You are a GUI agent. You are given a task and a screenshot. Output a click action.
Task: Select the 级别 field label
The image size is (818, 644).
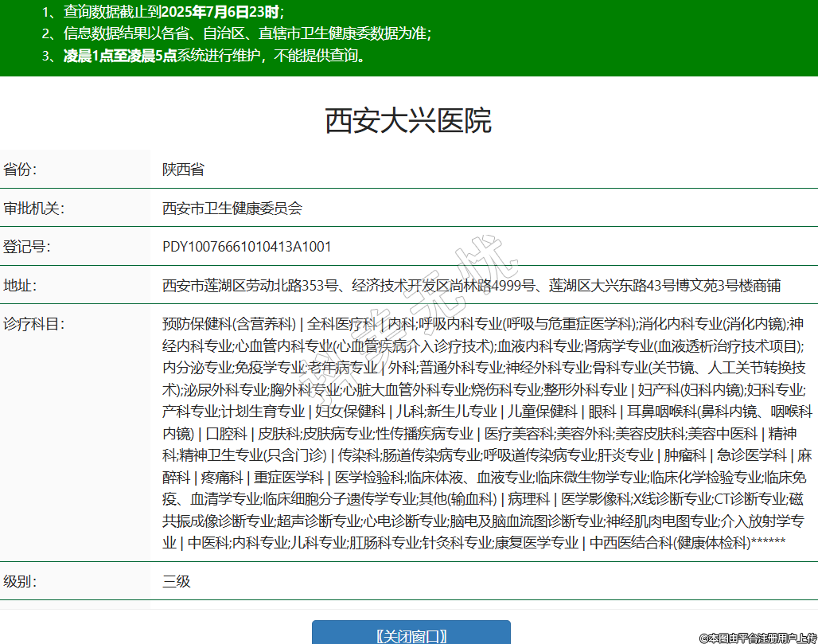coord(20,581)
